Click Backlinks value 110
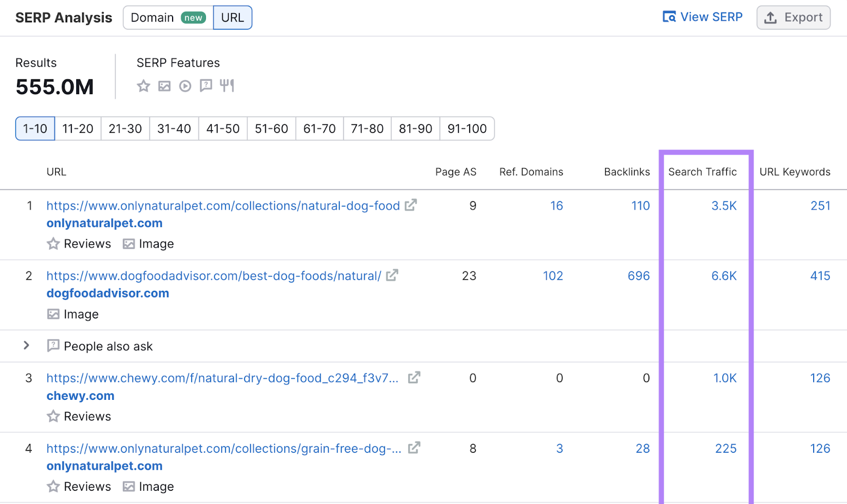847x504 pixels. 641,206
